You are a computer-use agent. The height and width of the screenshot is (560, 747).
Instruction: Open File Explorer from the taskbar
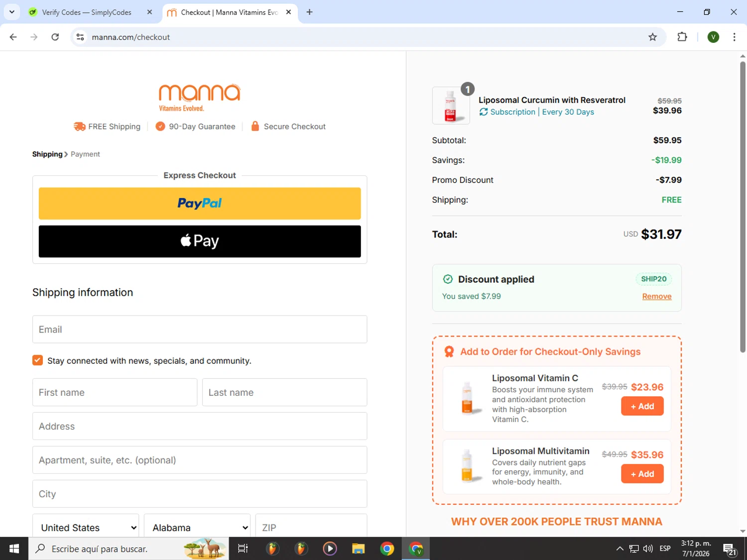tap(358, 549)
